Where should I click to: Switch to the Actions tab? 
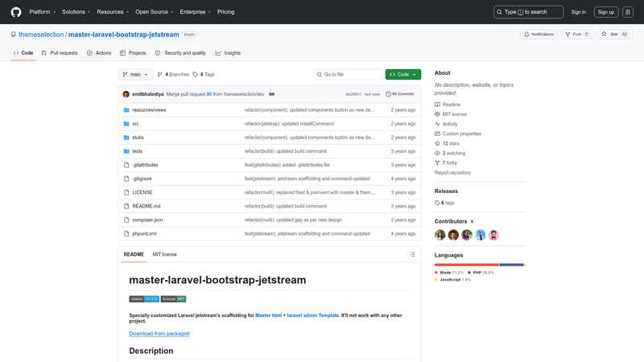coord(99,53)
